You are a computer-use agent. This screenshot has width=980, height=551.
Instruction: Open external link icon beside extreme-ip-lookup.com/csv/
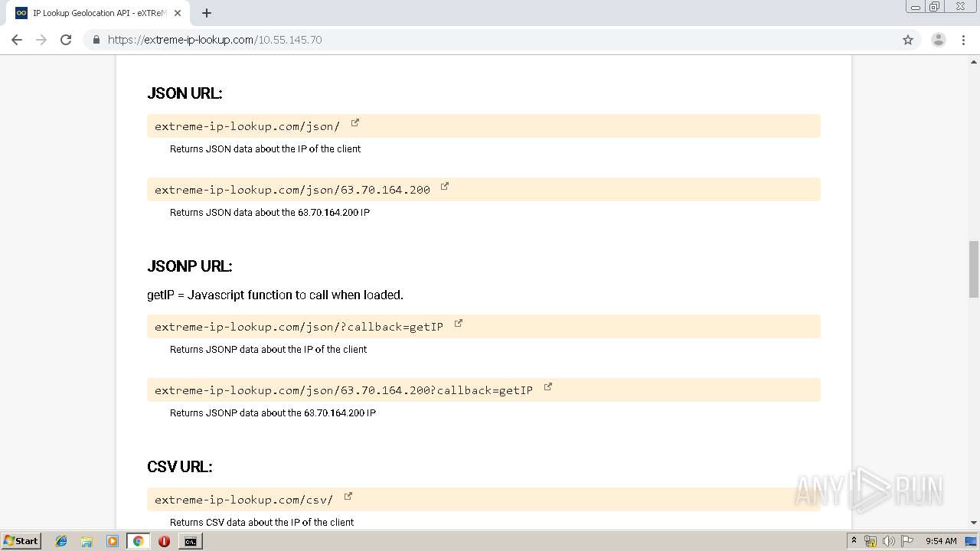tap(348, 496)
